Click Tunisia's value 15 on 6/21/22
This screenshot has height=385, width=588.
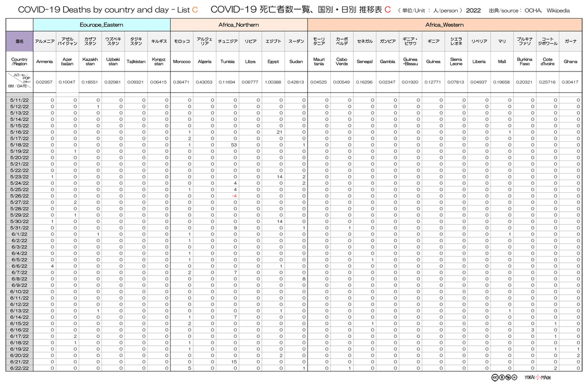click(235, 361)
